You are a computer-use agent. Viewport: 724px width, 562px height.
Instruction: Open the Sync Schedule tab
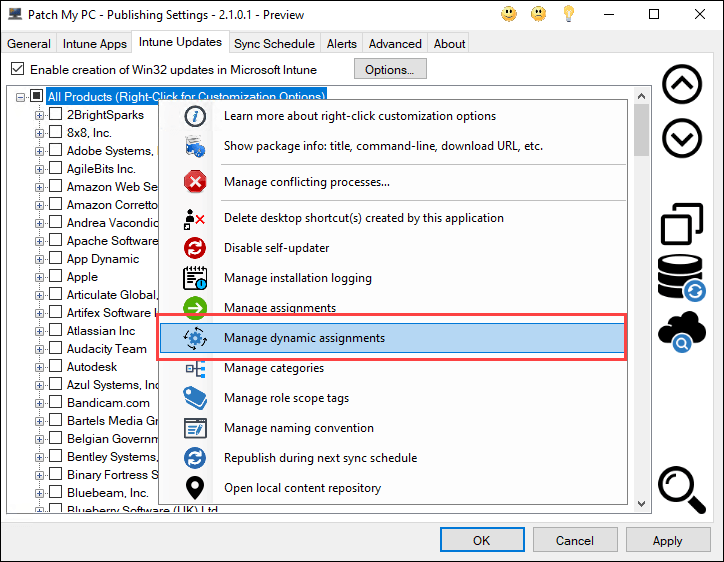click(x=274, y=43)
